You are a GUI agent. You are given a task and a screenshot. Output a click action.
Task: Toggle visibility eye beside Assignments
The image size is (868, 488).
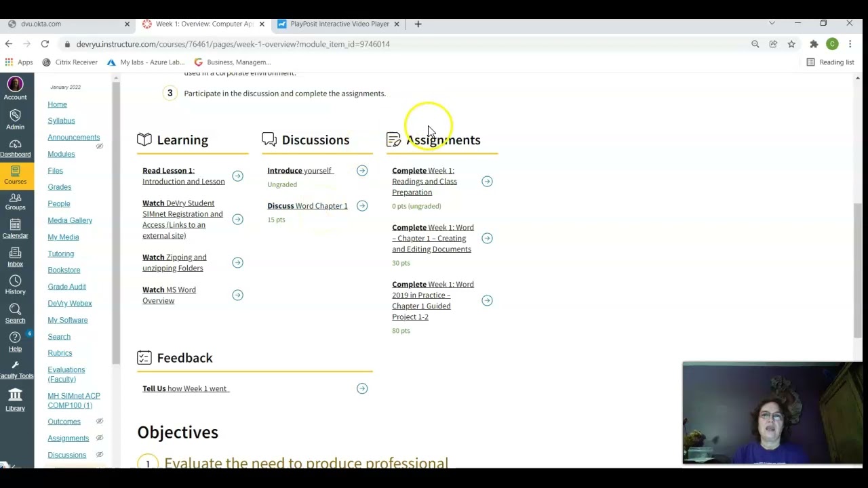point(100,438)
